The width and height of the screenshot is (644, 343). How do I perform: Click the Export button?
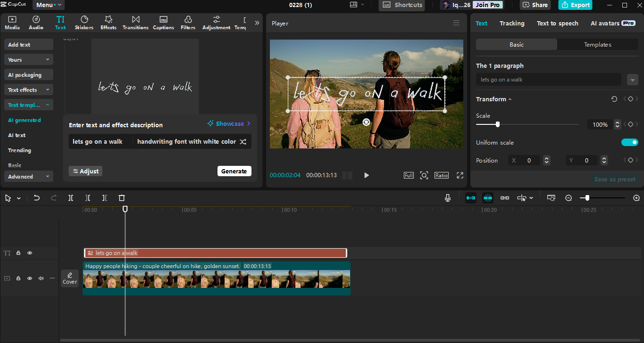tap(575, 5)
